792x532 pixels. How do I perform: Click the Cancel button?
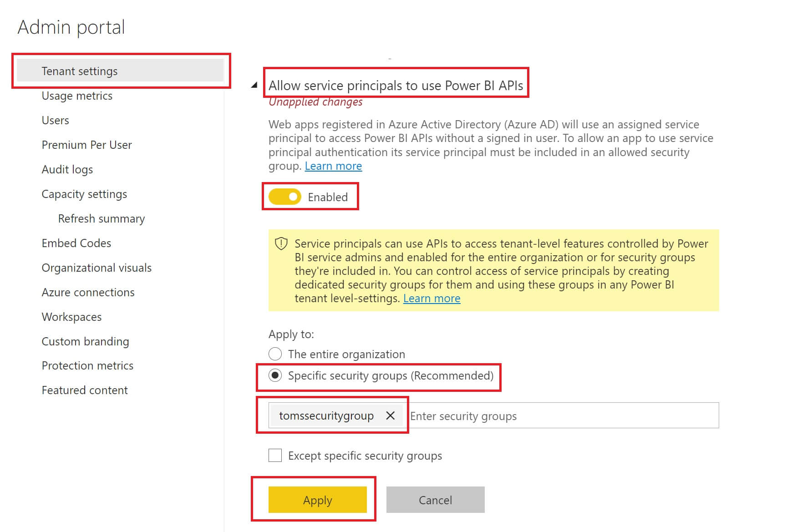pyautogui.click(x=435, y=500)
